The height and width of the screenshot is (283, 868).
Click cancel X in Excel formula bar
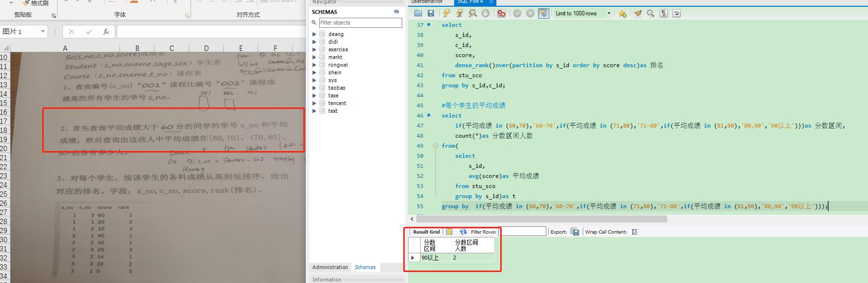tap(72, 32)
